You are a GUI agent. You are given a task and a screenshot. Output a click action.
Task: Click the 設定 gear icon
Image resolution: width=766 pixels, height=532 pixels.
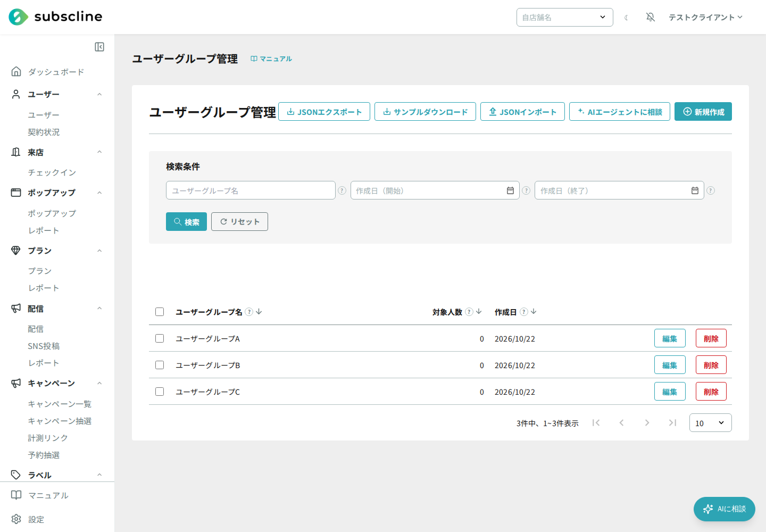pos(16,519)
